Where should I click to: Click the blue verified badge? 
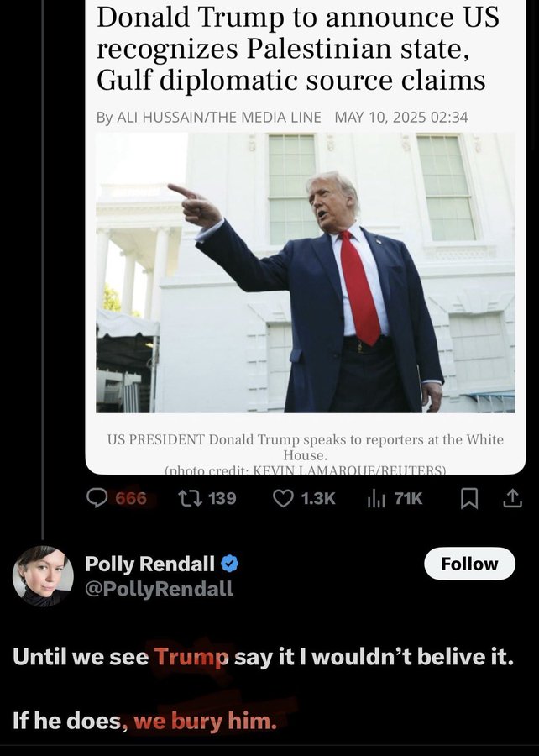[x=230, y=563]
